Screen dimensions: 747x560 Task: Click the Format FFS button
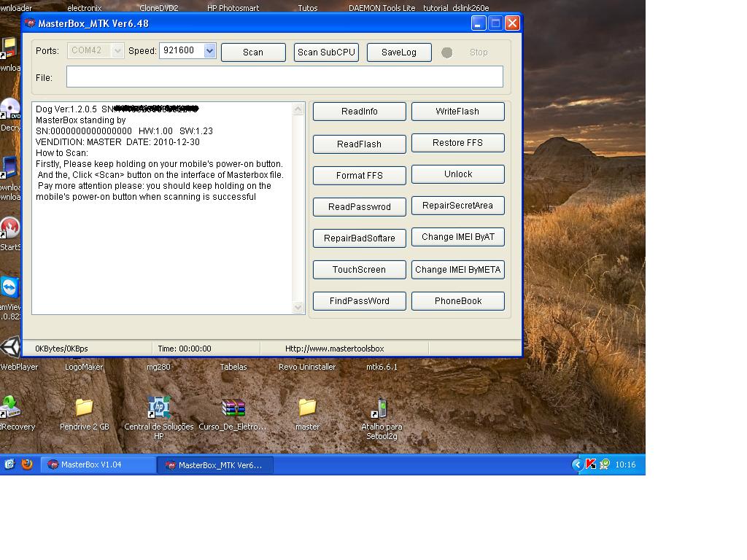[359, 176]
